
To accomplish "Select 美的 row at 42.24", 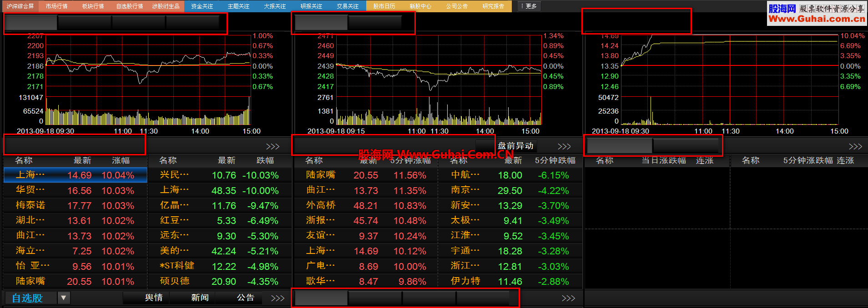I will point(220,251).
